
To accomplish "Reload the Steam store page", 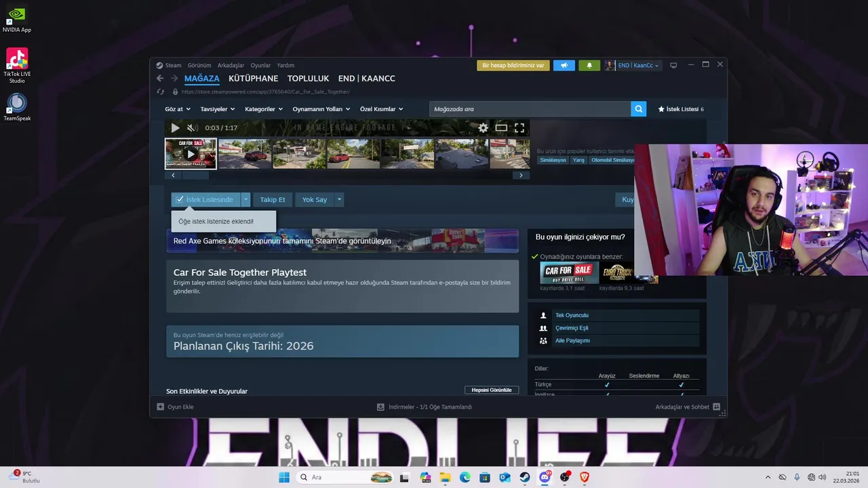I will tap(160, 91).
